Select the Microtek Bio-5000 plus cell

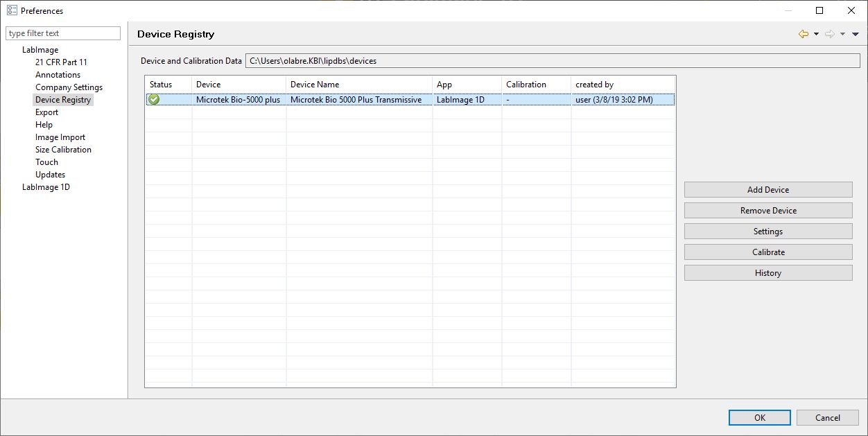click(238, 100)
